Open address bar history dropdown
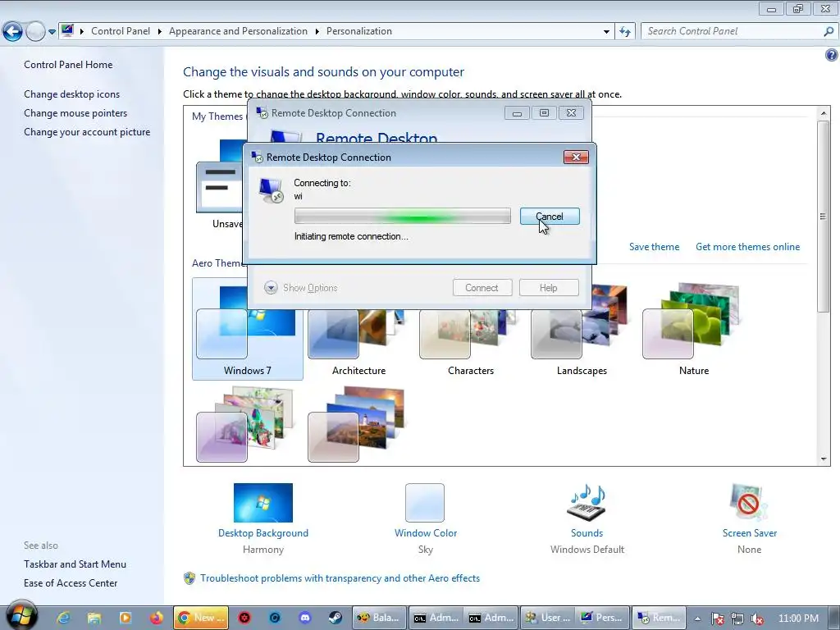840x630 pixels. pos(606,32)
